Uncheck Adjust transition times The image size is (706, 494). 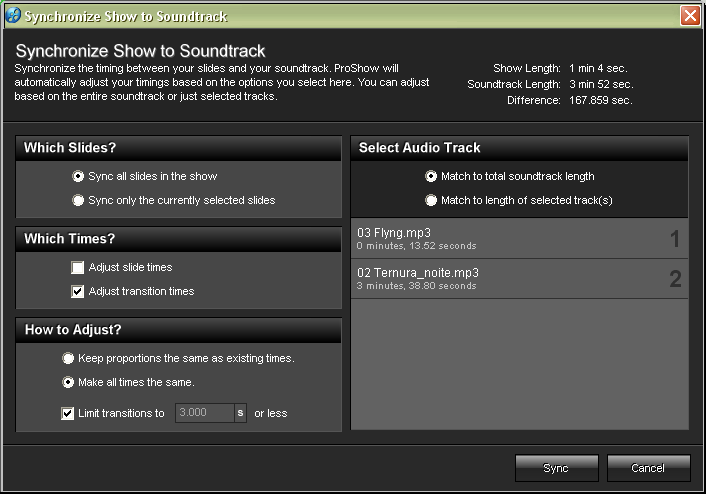(78, 292)
